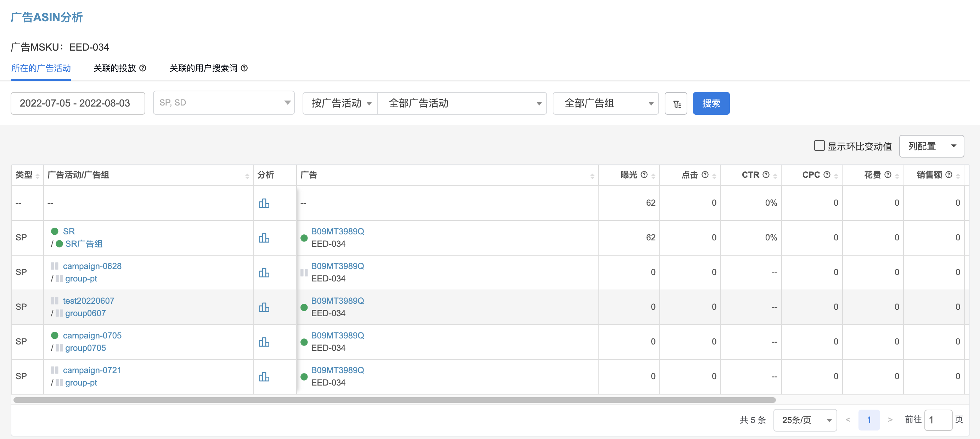Image resolution: width=980 pixels, height=439 pixels.
Task: Open analysis chart for SR campaign row
Action: point(264,238)
